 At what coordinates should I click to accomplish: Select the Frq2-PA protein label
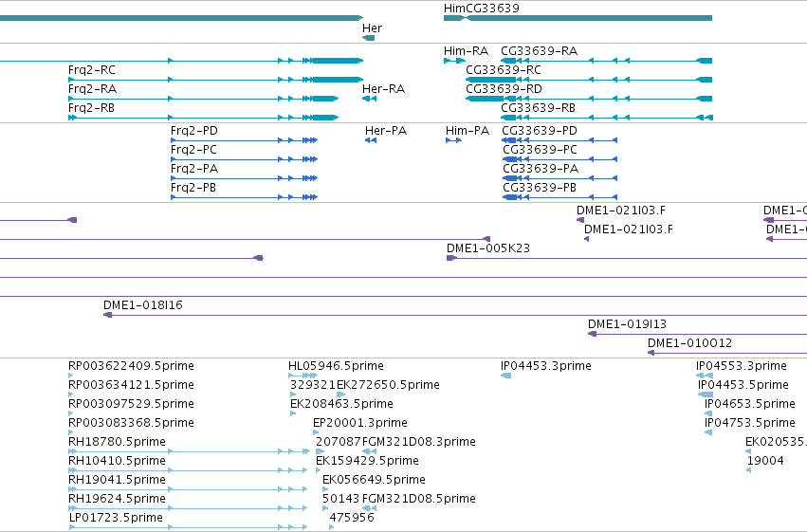tap(194, 169)
